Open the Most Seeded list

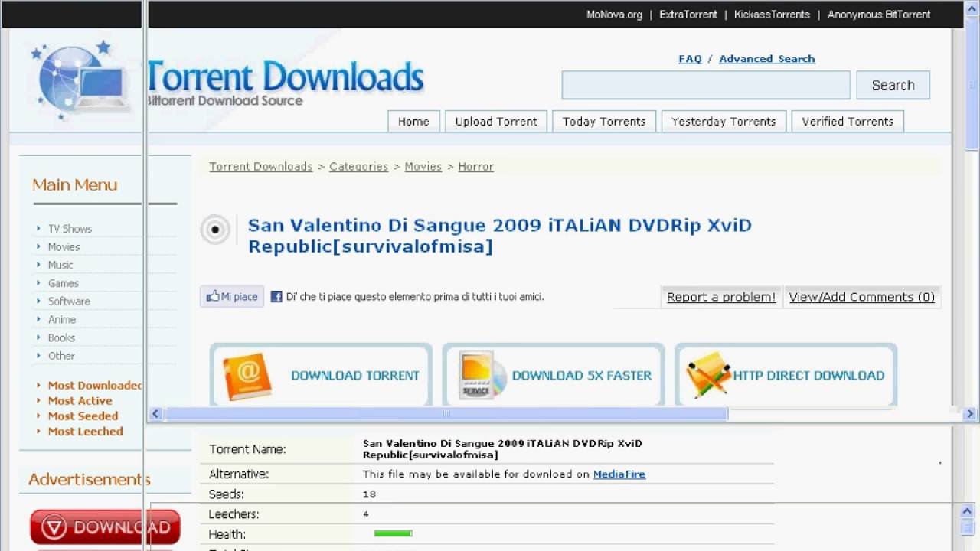pos(83,416)
